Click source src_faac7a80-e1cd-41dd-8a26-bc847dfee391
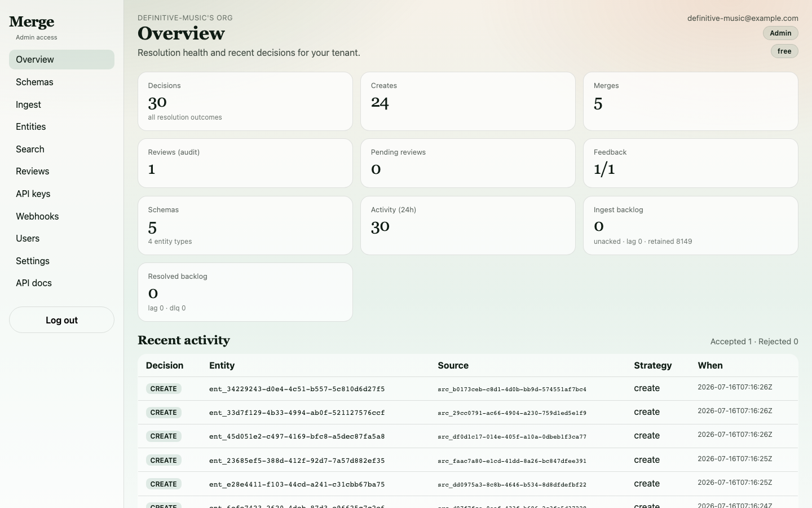Screen dimensions: 812x508 pos(512,461)
